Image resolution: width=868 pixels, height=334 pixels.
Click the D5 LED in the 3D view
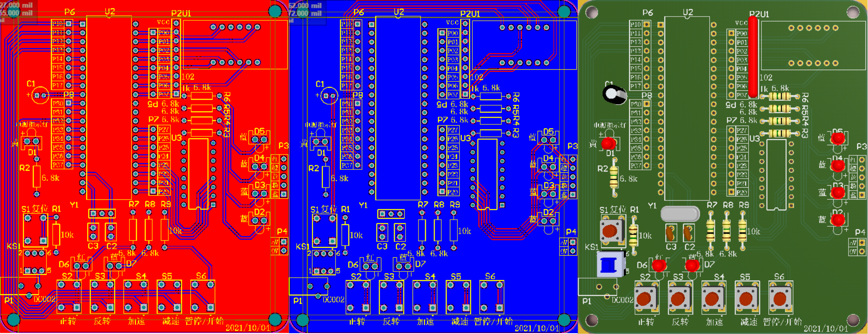point(838,138)
